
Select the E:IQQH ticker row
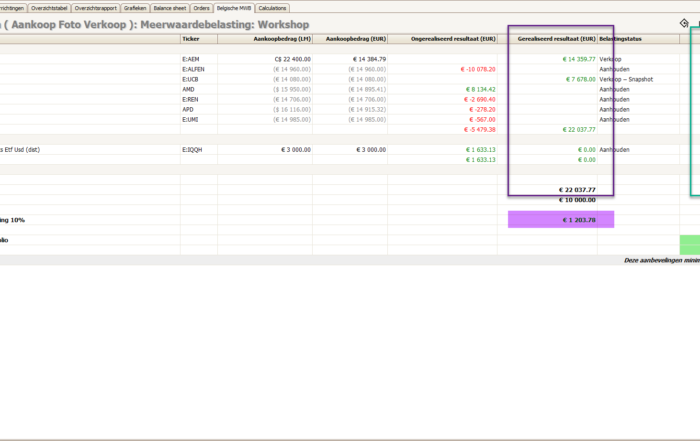194,149
